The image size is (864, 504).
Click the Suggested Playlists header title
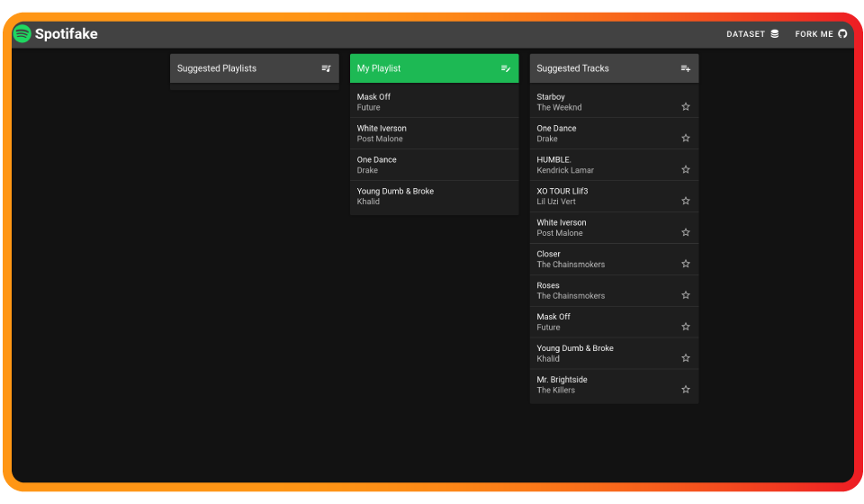(217, 68)
